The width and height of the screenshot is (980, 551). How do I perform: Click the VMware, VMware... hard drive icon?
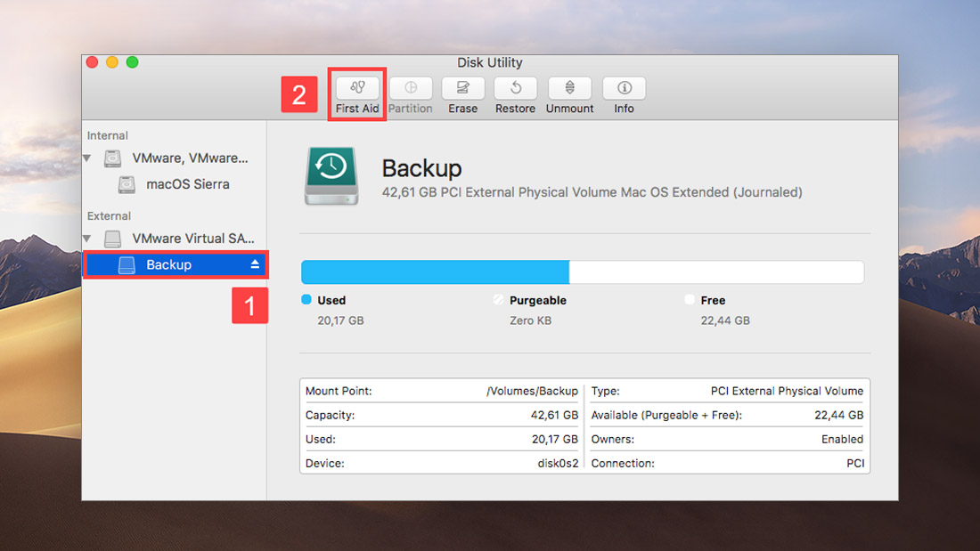(x=112, y=158)
